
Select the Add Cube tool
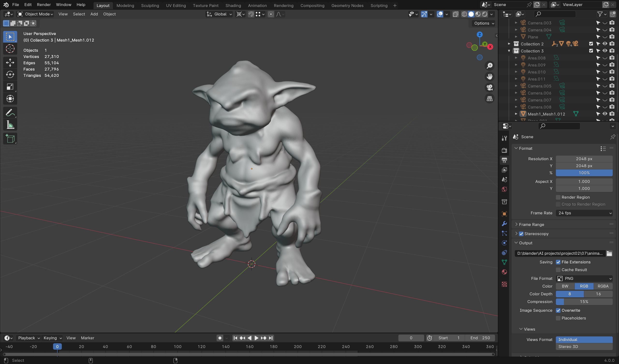pos(10,139)
